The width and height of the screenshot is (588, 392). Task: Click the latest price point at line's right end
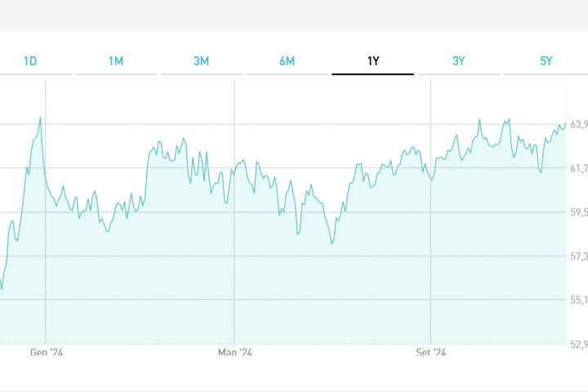click(x=565, y=122)
